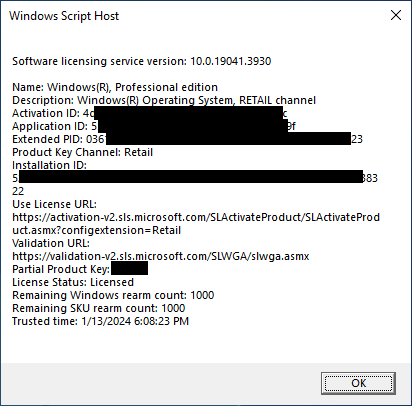Click the Use License URL label
The width and height of the screenshot is (412, 406).
click(x=54, y=204)
